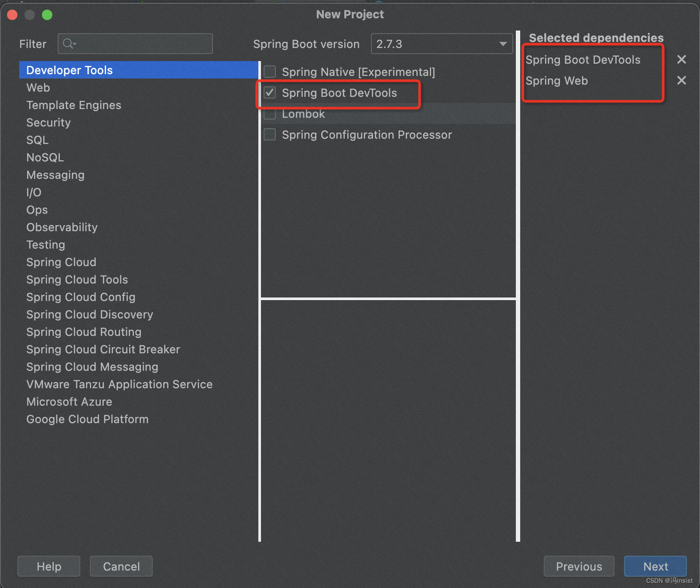Screen dimensions: 700x588
Task: Check the Lombok dependency checkbox
Action: [270, 114]
